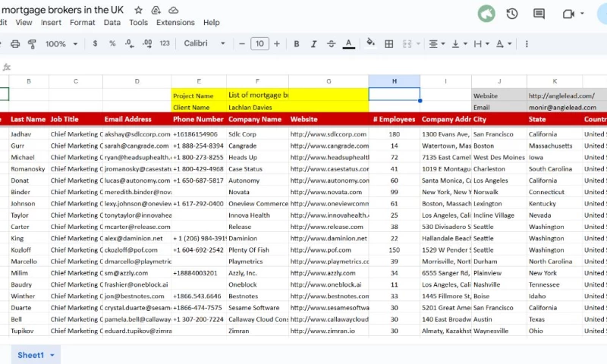Apply strikethrough formatting
Image resolution: width=607 pixels, height=364 pixels.
tap(331, 44)
